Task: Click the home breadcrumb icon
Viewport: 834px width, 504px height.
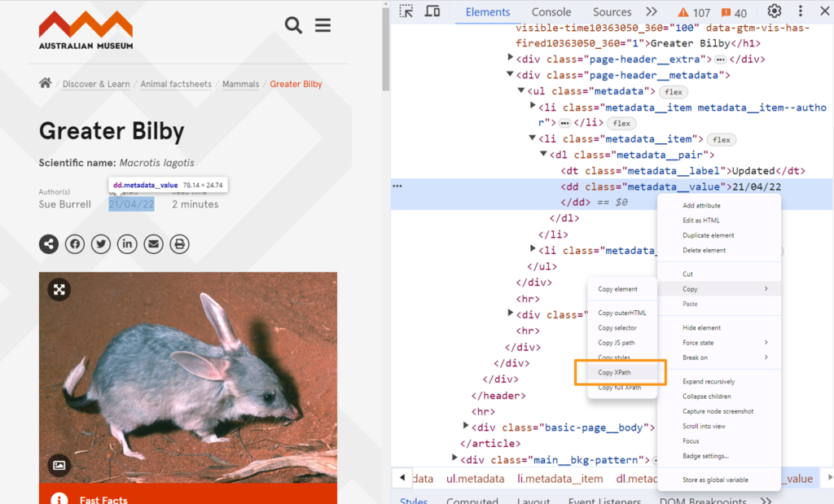Action: coord(46,83)
